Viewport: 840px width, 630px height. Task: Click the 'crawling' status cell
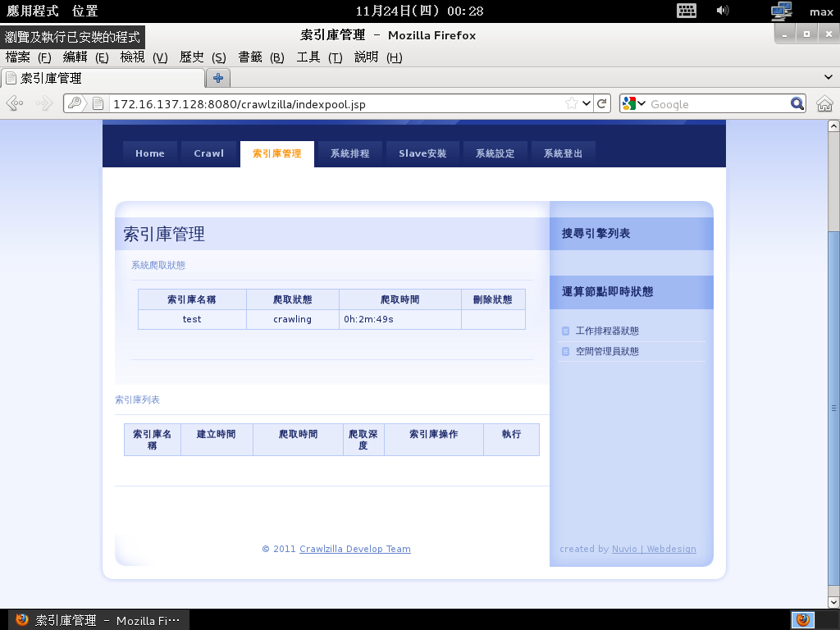click(x=293, y=319)
